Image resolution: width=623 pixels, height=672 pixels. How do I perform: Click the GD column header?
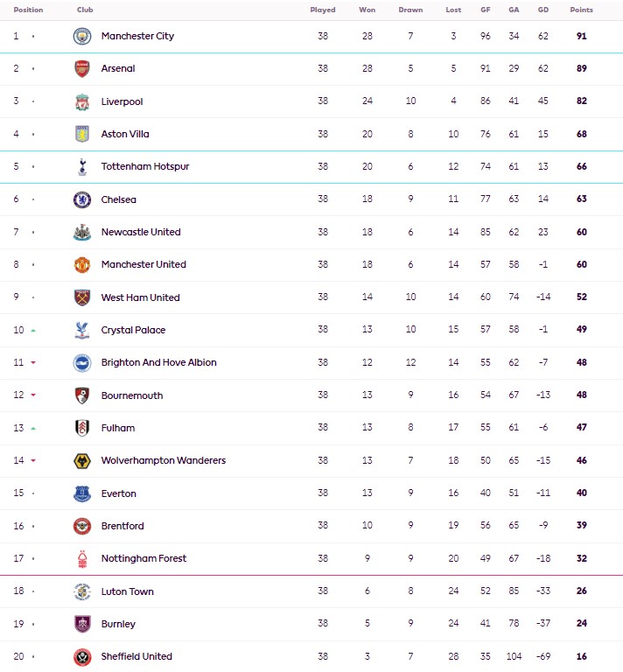click(x=542, y=10)
